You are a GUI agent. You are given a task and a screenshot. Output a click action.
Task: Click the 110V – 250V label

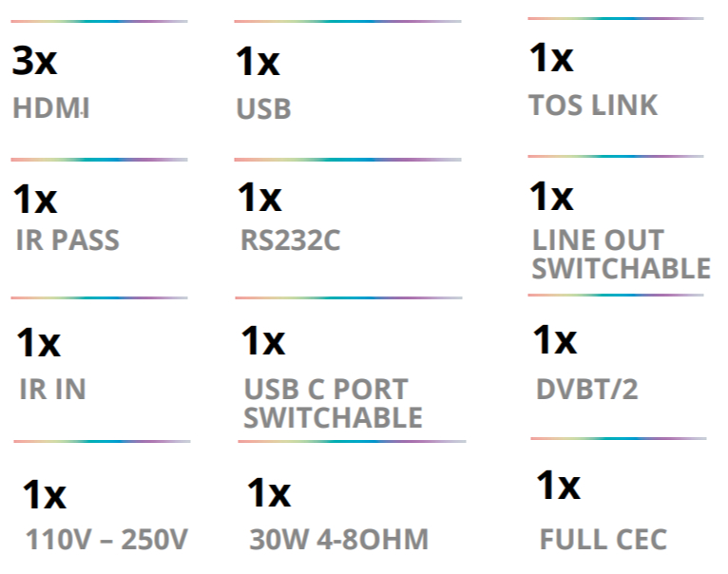pyautogui.click(x=106, y=539)
